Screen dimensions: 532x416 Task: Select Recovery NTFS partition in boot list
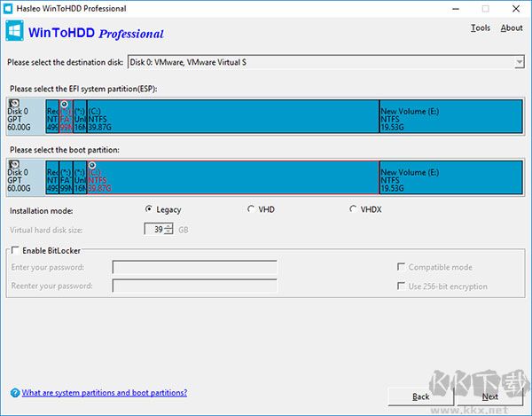[x=52, y=177]
